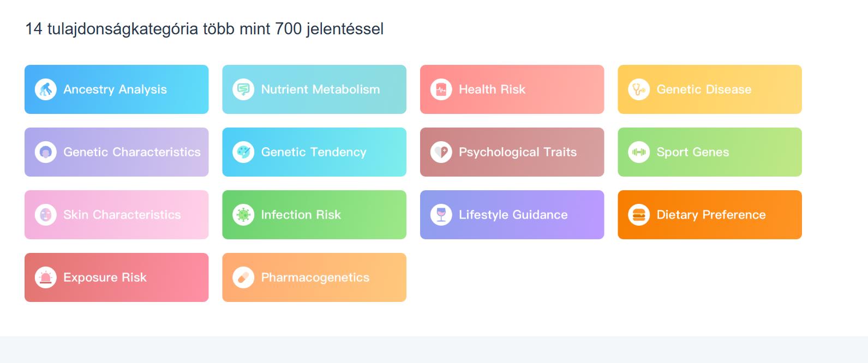Select the Pharmacogenetics card

pos(314,277)
